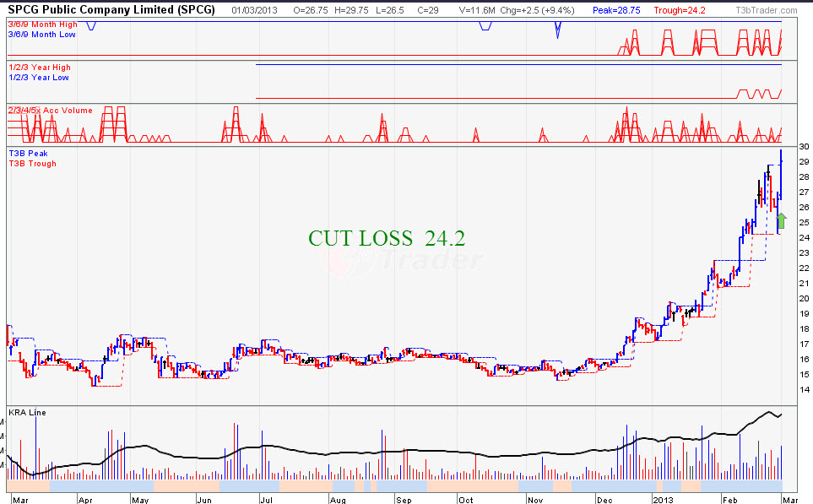
Task: Click the Sep month axis label
Action: click(404, 500)
